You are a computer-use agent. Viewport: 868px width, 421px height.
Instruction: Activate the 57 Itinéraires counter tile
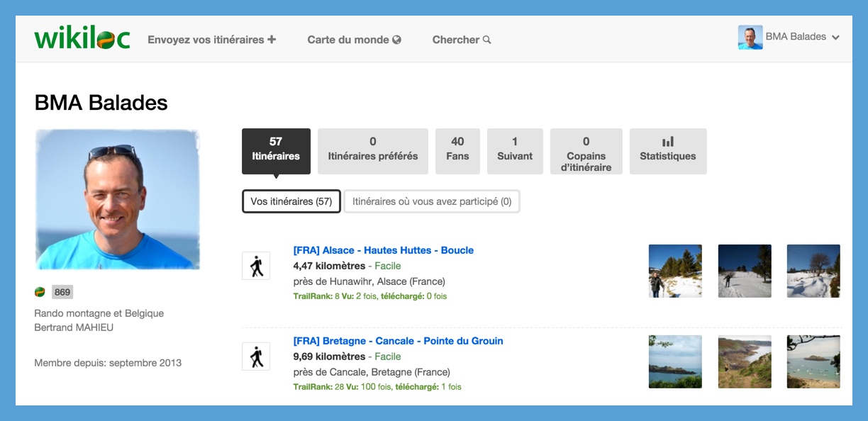click(x=275, y=151)
